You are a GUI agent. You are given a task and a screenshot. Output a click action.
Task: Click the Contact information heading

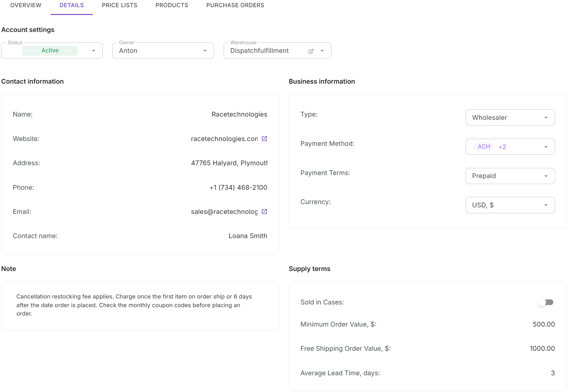(x=32, y=81)
